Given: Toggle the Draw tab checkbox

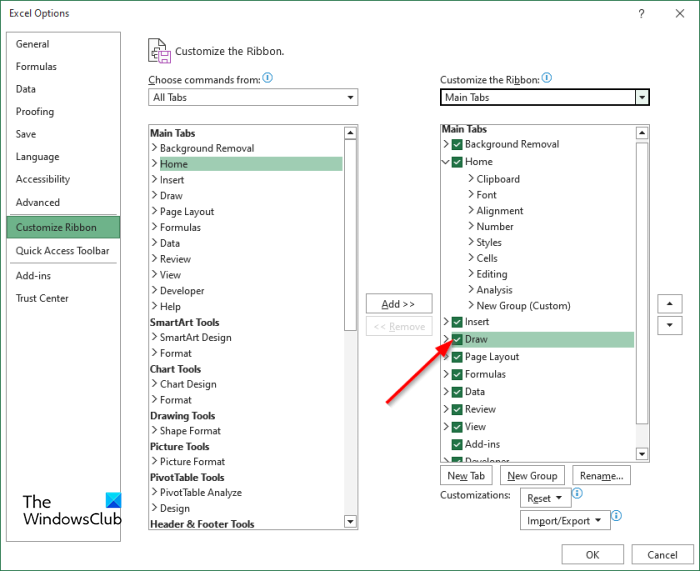Looking at the screenshot, I should [x=457, y=339].
